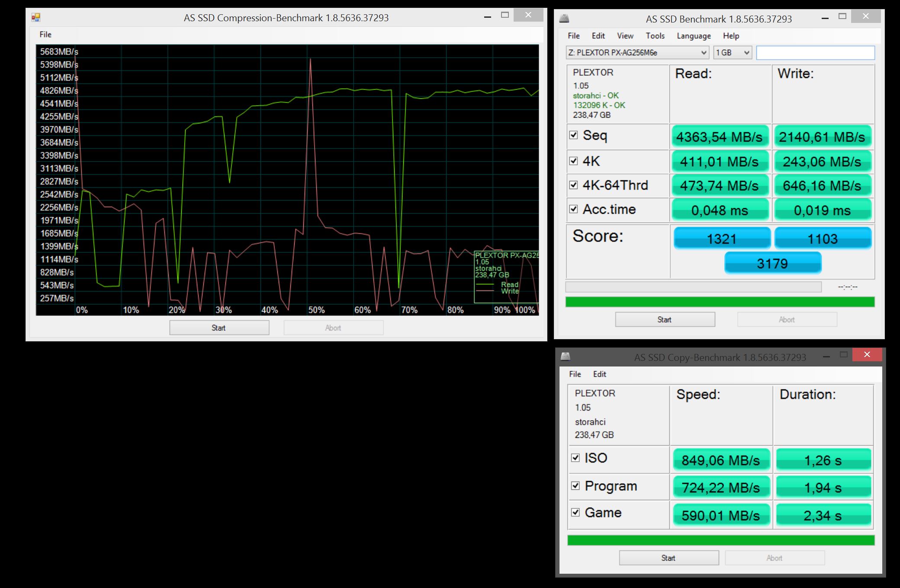Viewport: 900px width, 588px height.
Task: Minimize the AS SSD Benchmark window
Action: point(825,17)
